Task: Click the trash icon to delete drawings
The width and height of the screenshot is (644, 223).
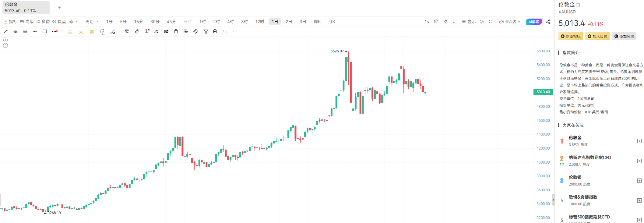Action: pos(215,31)
